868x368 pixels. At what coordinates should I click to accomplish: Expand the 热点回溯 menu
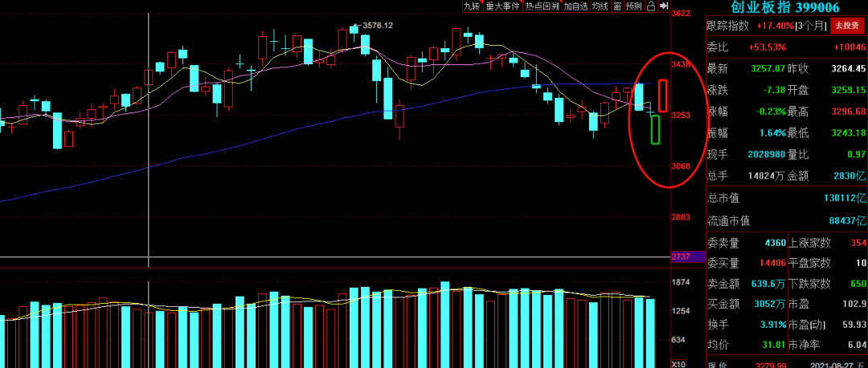(x=542, y=6)
